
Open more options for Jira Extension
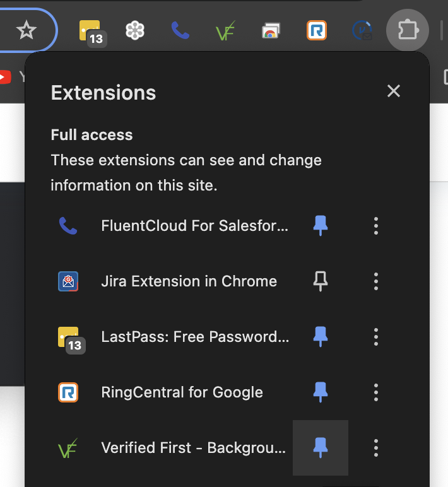376,281
